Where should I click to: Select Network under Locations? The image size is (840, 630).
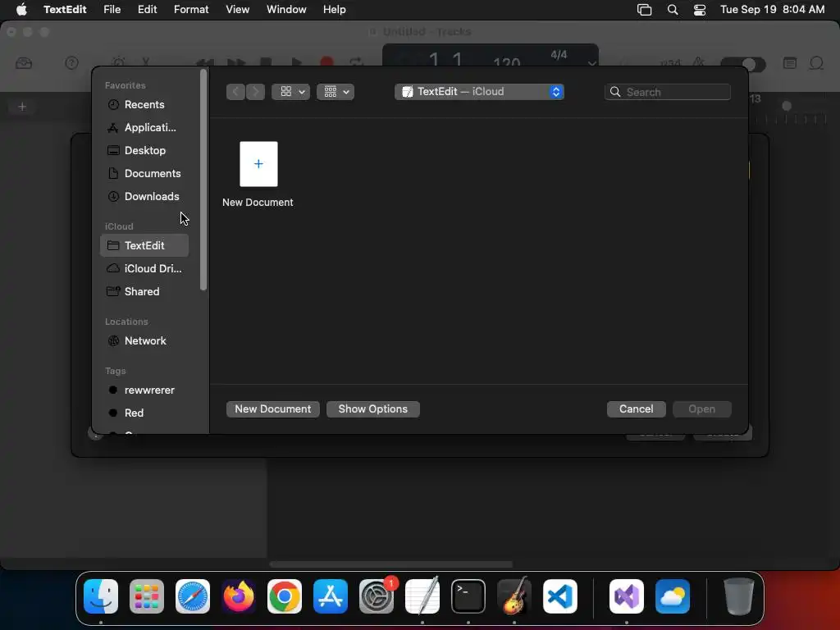[x=144, y=340]
